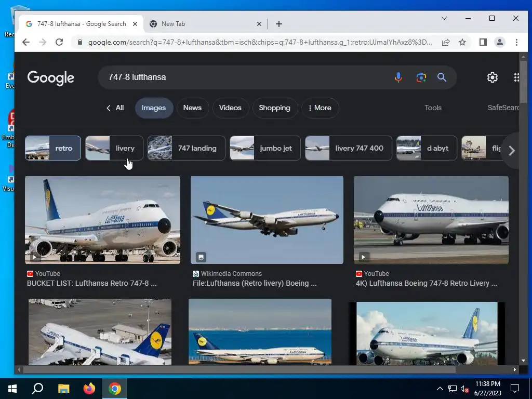Open File Explorer from taskbar
The width and height of the screenshot is (532, 399).
[63, 389]
